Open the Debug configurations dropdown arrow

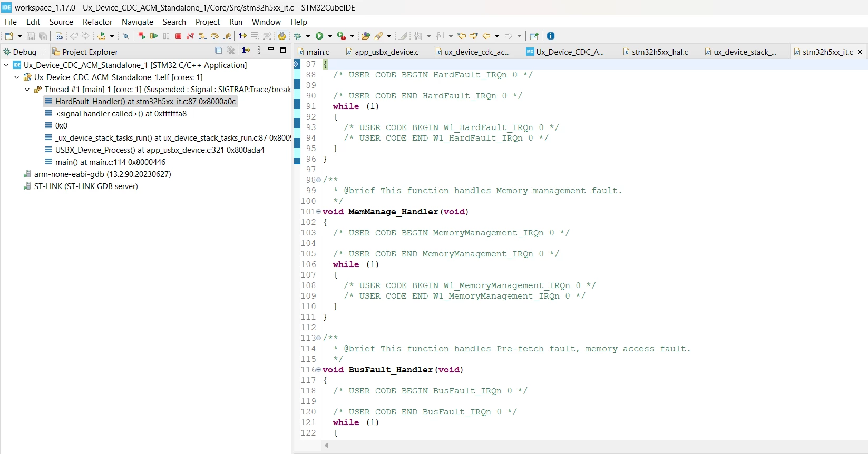tap(308, 36)
